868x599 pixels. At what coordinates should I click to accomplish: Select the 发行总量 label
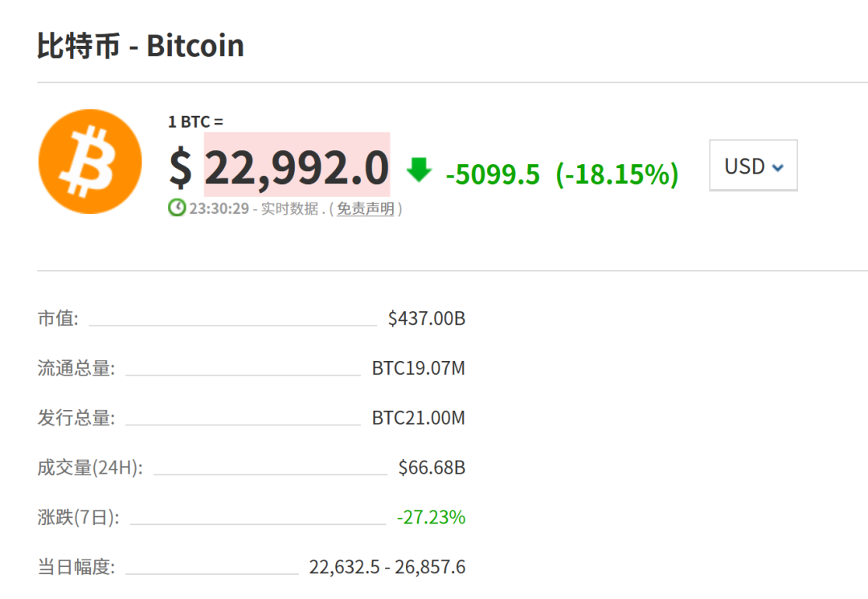pyautogui.click(x=76, y=418)
